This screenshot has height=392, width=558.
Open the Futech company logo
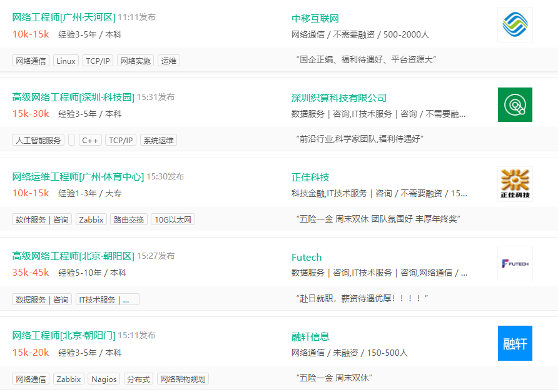pos(515,264)
